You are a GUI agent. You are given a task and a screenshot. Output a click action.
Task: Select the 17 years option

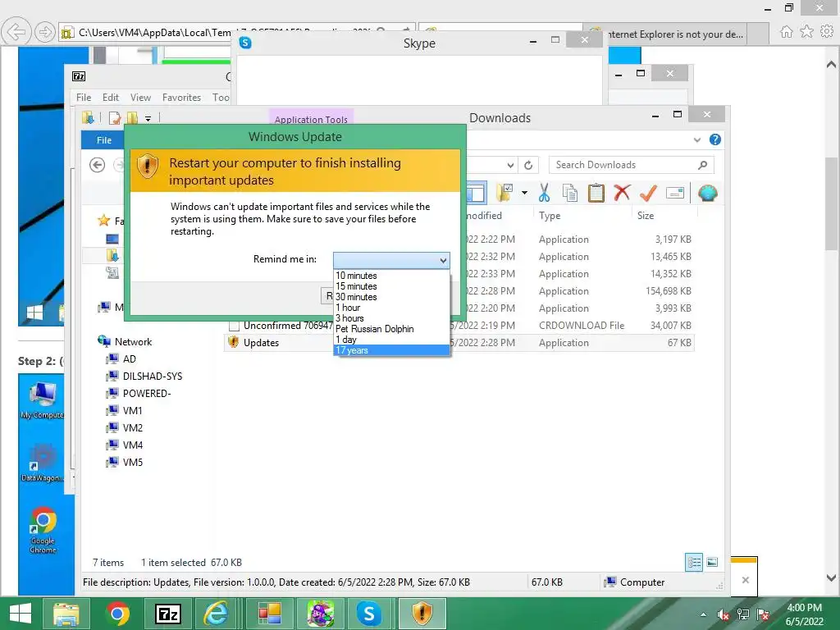click(391, 350)
